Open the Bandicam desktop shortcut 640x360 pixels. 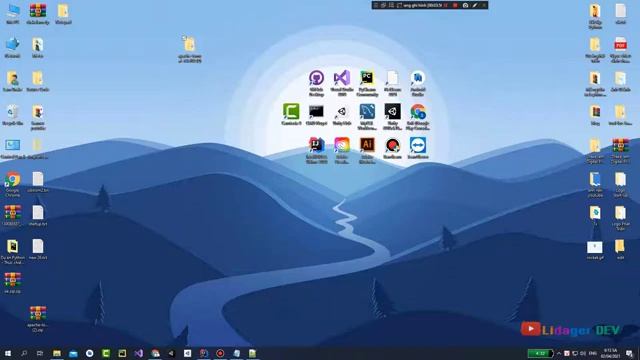coord(392,148)
